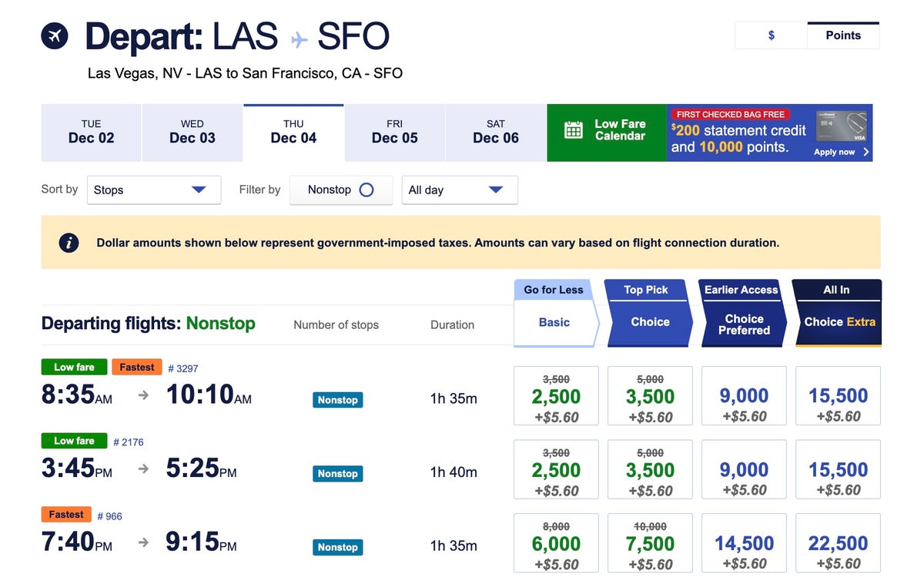924x581 pixels.
Task: Open the Sort by Stops dropdown
Action: tap(152, 190)
